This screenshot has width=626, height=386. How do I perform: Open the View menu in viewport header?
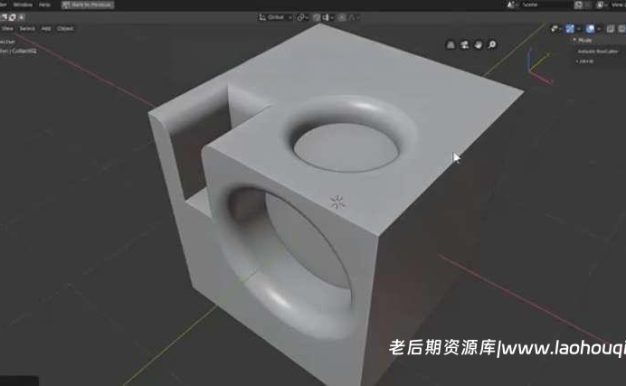pos(8,28)
